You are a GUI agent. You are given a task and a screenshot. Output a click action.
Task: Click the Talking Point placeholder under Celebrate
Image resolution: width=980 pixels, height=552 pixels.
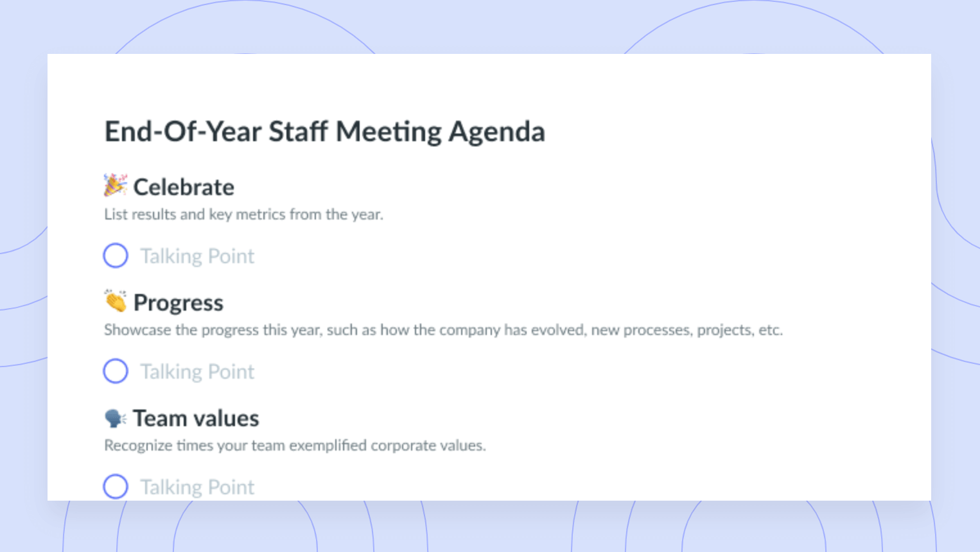[x=197, y=256]
